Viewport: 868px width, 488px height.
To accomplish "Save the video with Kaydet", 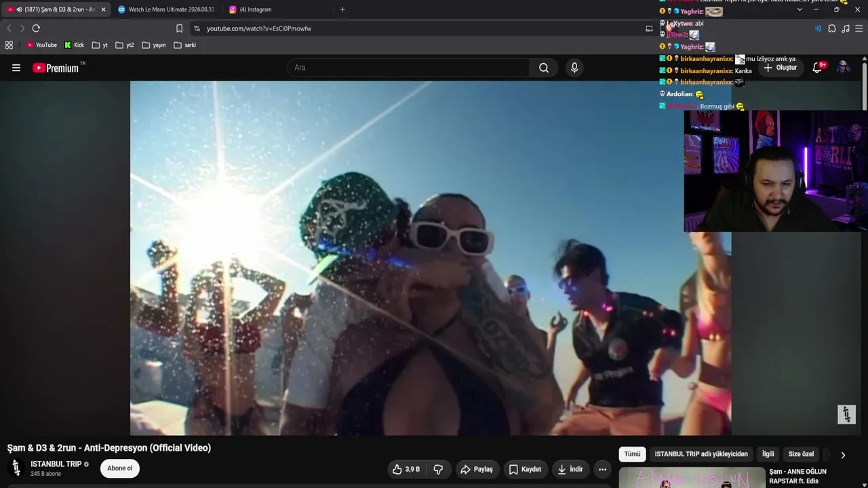I will click(525, 469).
